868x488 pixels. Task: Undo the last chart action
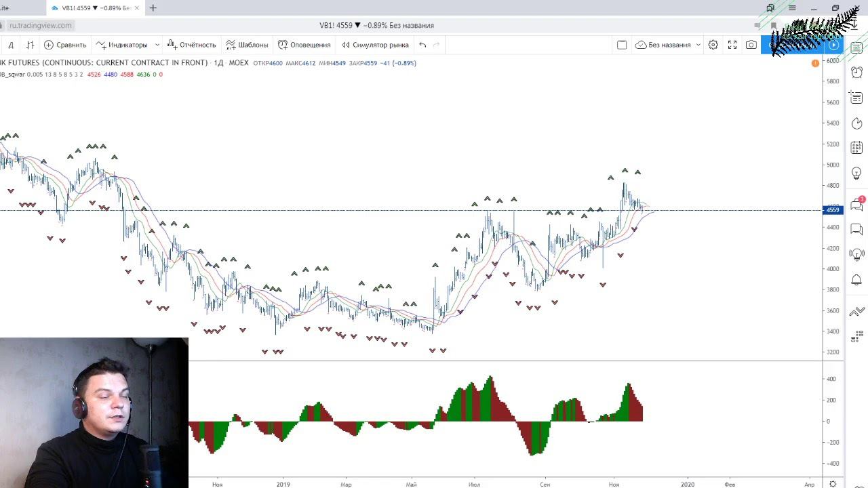coord(422,45)
